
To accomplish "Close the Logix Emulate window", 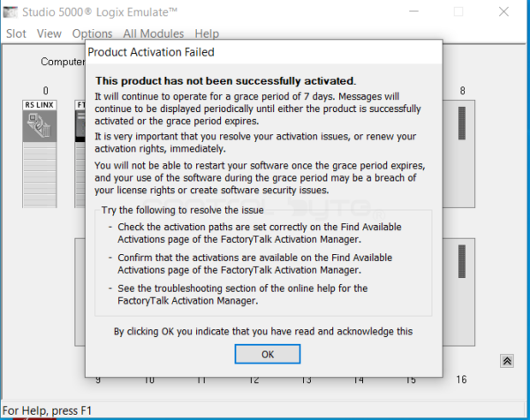I will pos(503,11).
